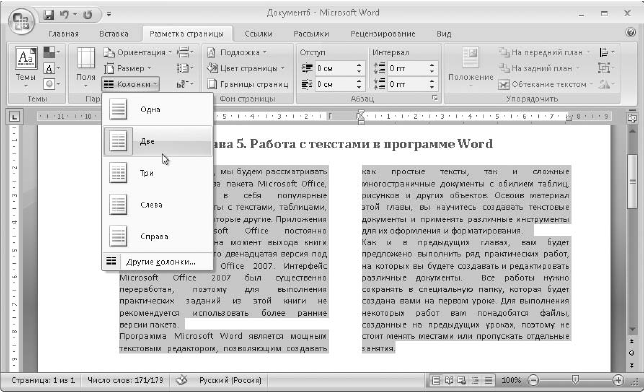Click the Границы страниц button
The width and height of the screenshot is (644, 392).
(248, 84)
